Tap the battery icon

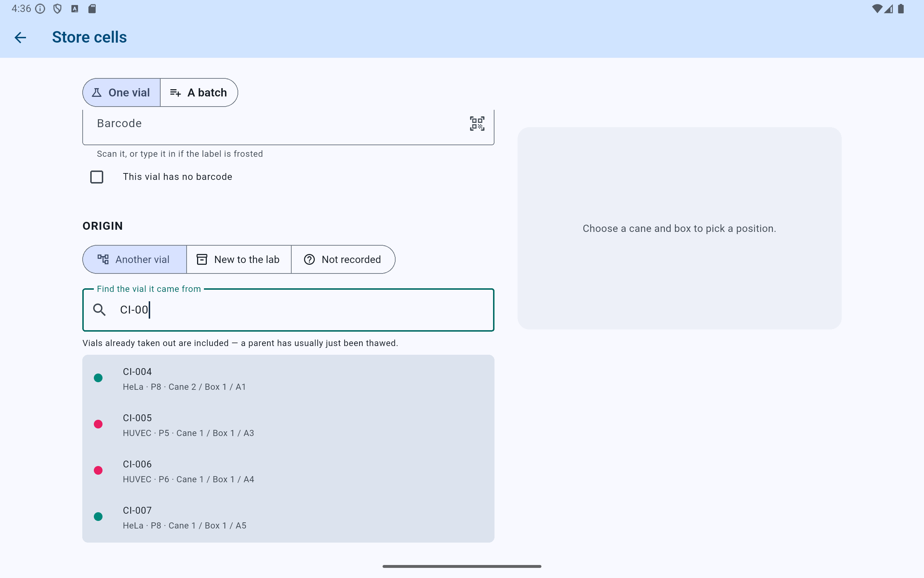[x=901, y=9]
